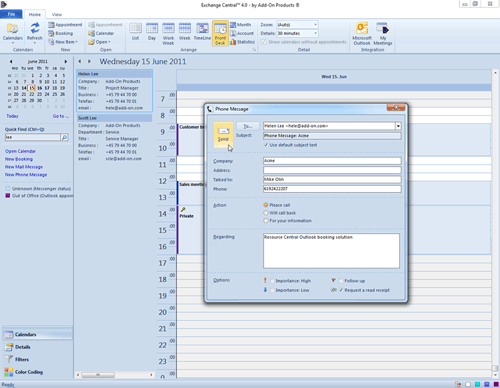Select the Please call radio option

tap(266, 205)
